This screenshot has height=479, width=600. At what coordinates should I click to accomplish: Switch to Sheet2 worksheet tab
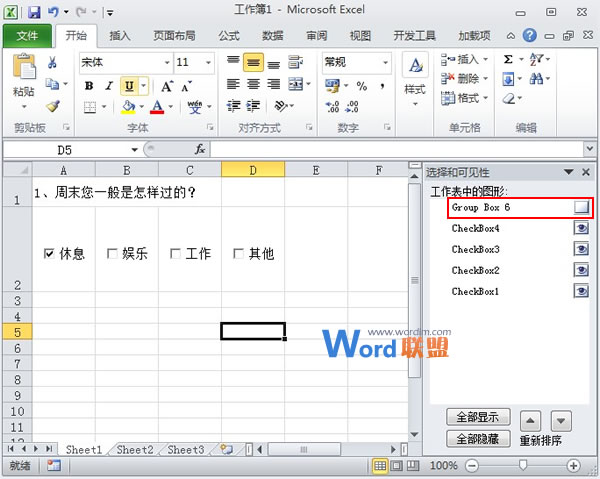pyautogui.click(x=134, y=450)
